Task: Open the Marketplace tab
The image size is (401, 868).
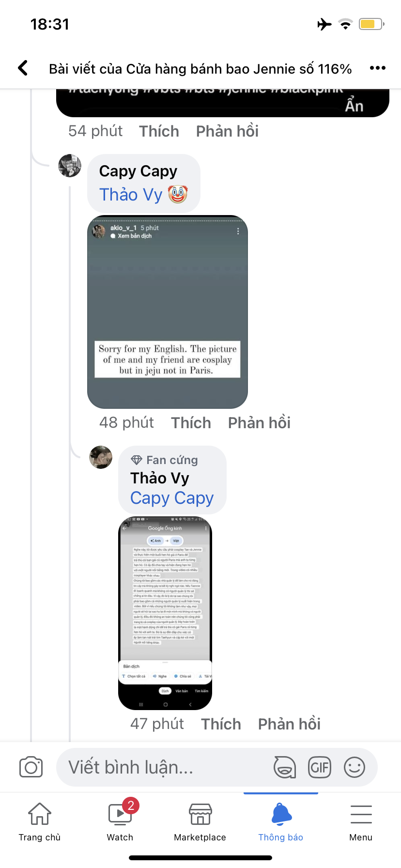Action: point(200,822)
